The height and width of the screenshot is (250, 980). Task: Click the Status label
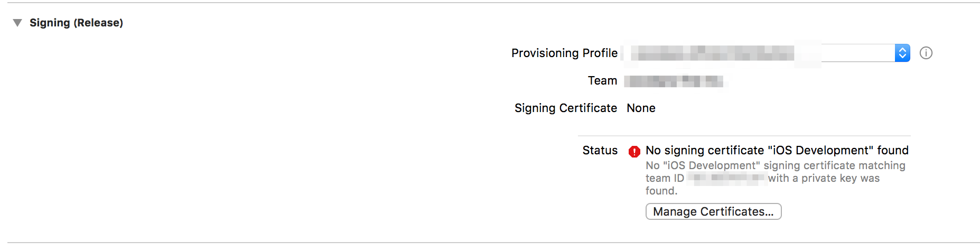(x=600, y=150)
